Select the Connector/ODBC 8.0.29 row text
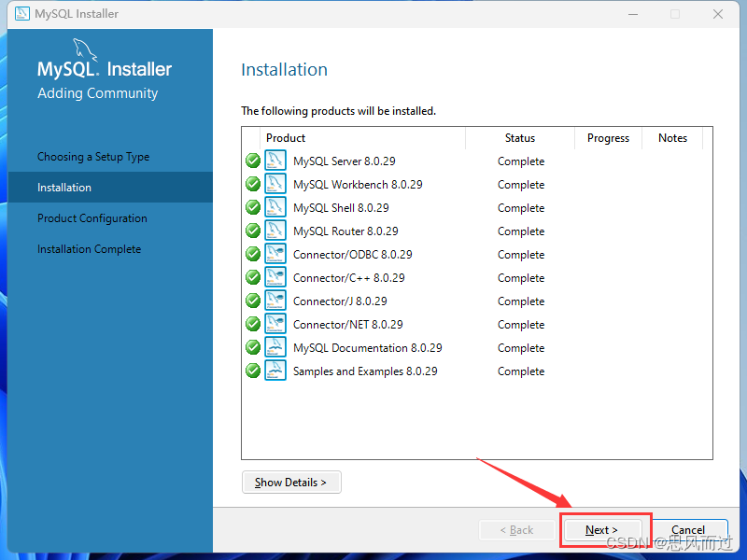 353,255
